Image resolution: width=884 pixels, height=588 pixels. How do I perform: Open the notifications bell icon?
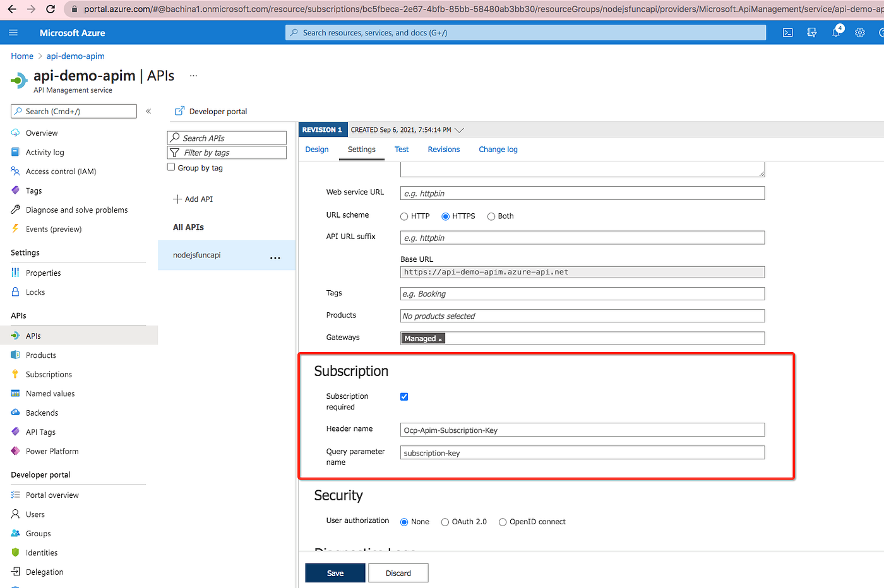click(836, 32)
